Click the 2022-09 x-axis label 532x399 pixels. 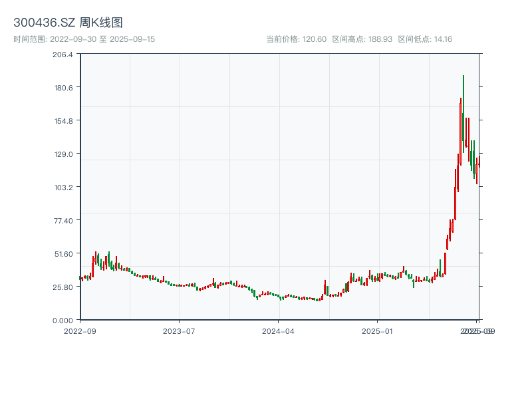(x=80, y=331)
